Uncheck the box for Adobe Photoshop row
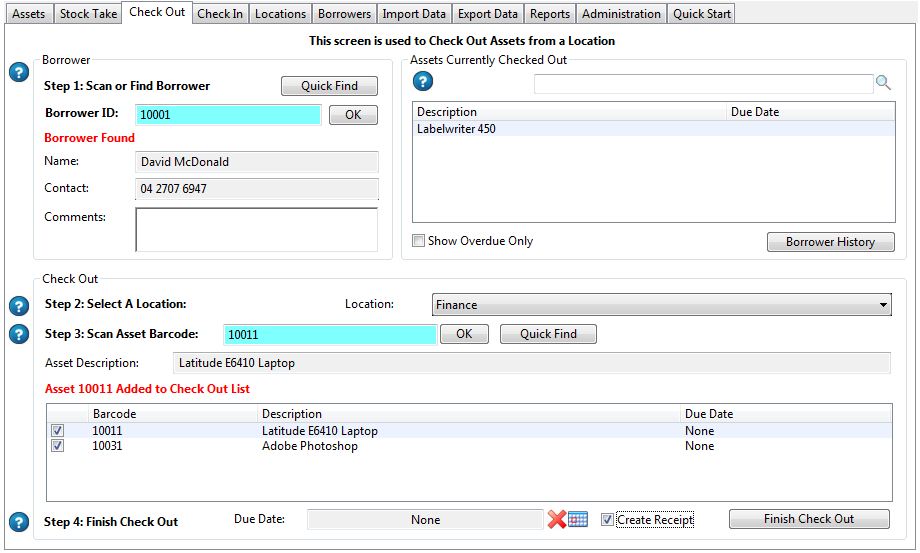Screen dimensions: 920x553 point(58,446)
